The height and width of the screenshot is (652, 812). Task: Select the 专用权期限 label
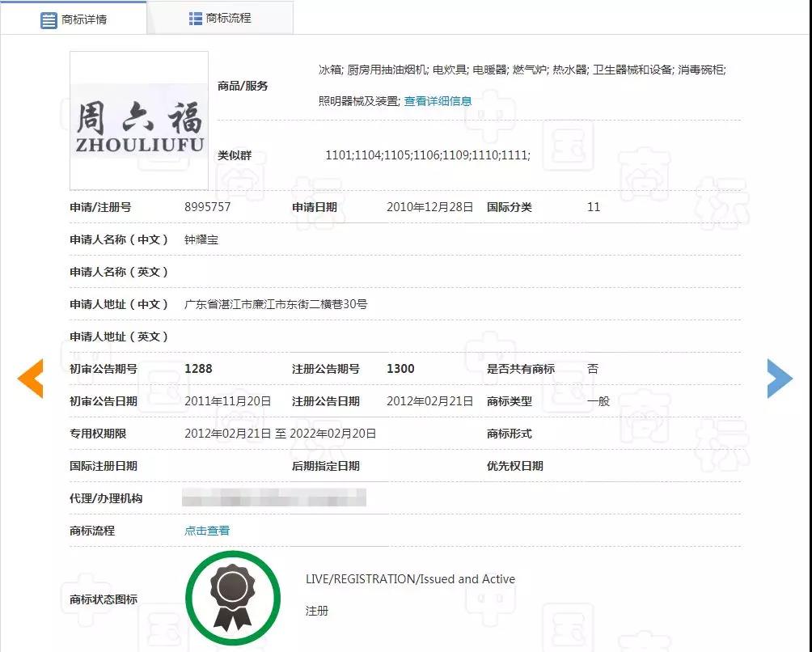pyautogui.click(x=98, y=434)
